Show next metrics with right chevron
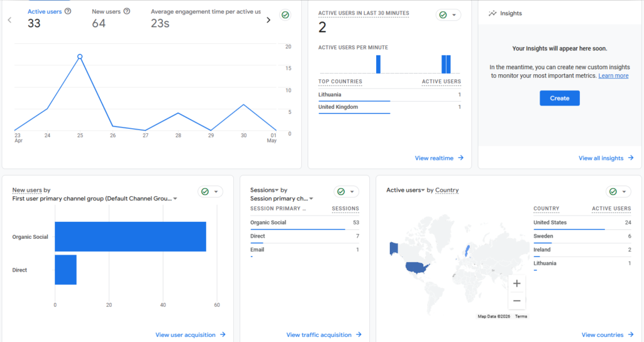 [269, 19]
